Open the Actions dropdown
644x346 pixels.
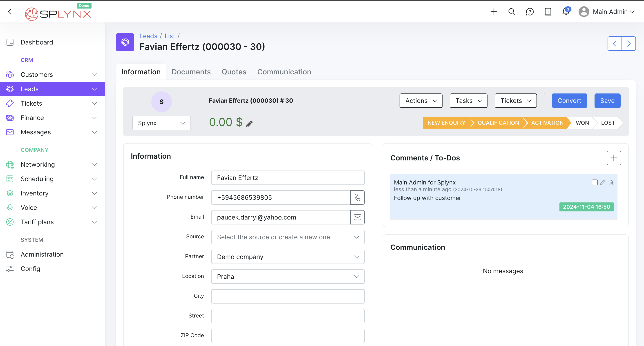tap(421, 101)
